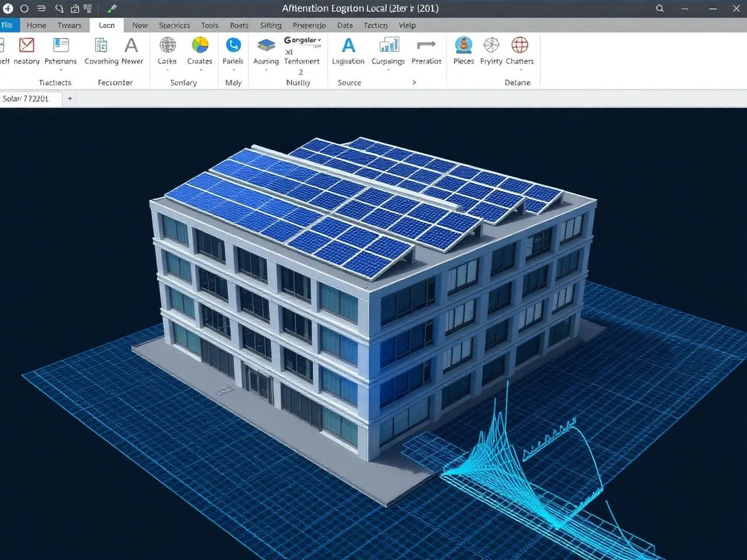Click the red Chatlers globe icon

click(520, 45)
